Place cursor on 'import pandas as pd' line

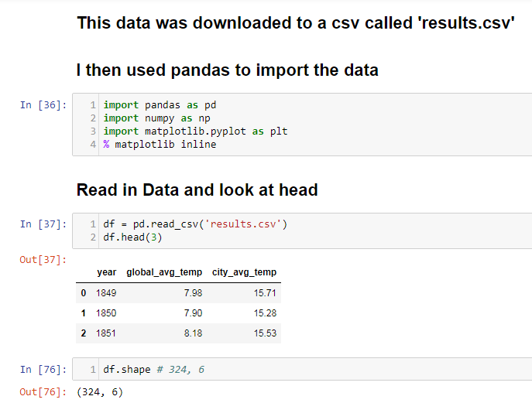(x=160, y=105)
